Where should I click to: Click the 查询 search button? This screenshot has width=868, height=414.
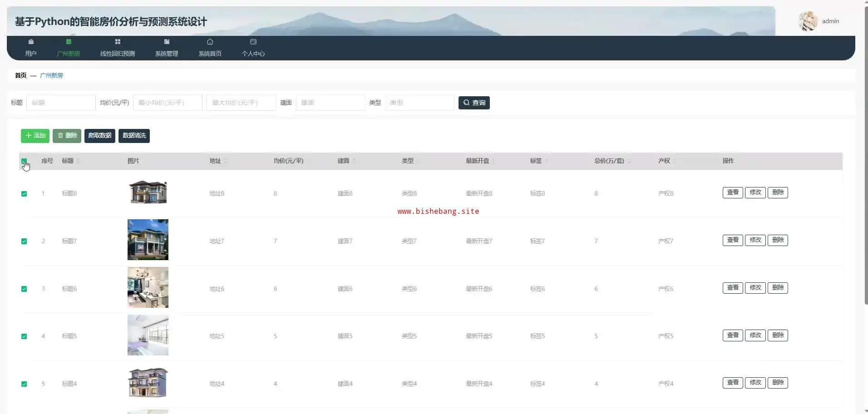[x=474, y=103]
